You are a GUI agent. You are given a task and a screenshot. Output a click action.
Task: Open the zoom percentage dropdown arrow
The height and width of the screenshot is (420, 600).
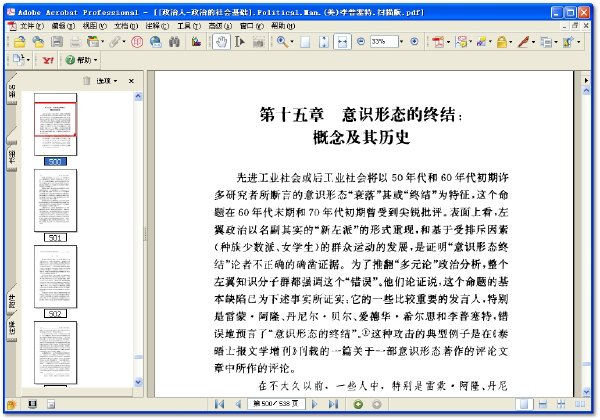(401, 42)
